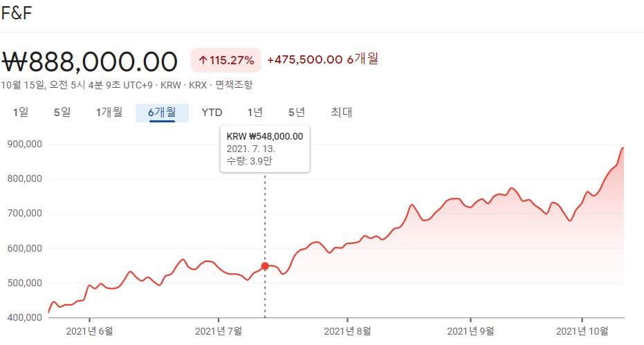The image size is (644, 345).
Task: Click the F&F stock title
Action: tap(16, 12)
